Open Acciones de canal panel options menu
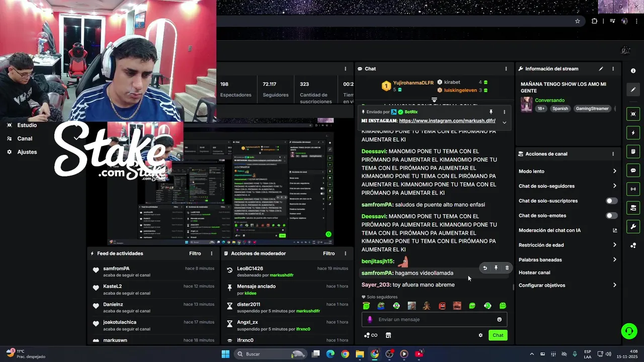This screenshot has height=362, width=644. point(613,154)
